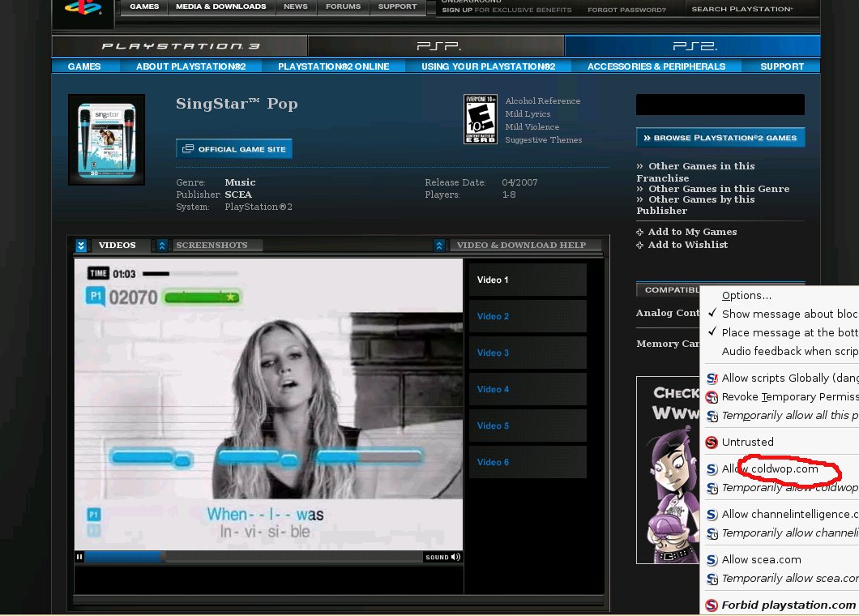Image resolution: width=859 pixels, height=616 pixels.
Task: Click the plus icon beside Add to Wishlist
Action: (x=639, y=245)
